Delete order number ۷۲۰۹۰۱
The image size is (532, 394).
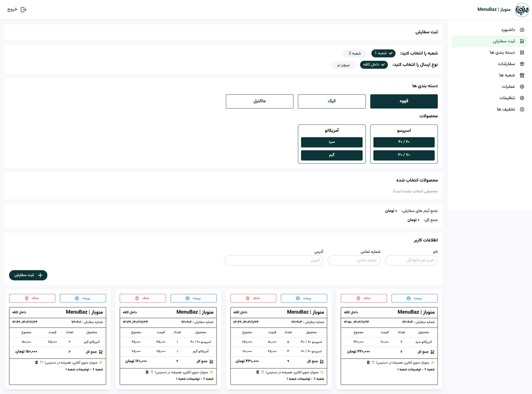32,298
